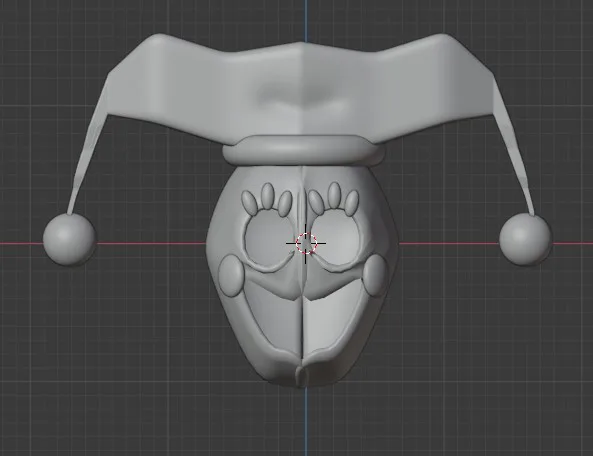Click the left eye socket of the mask
Image resolution: width=593 pixels, height=456 pixels.
(268, 239)
